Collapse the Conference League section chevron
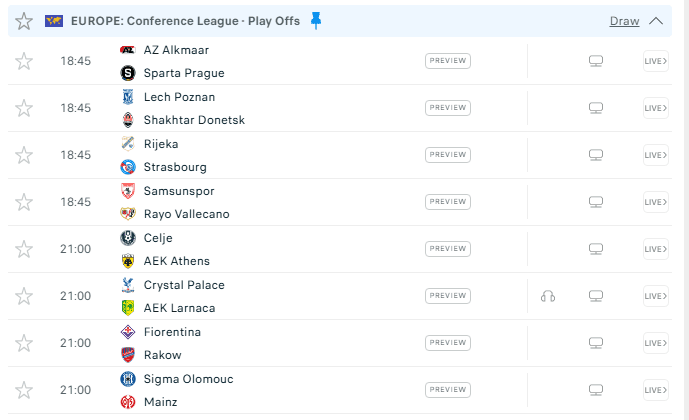 656,21
